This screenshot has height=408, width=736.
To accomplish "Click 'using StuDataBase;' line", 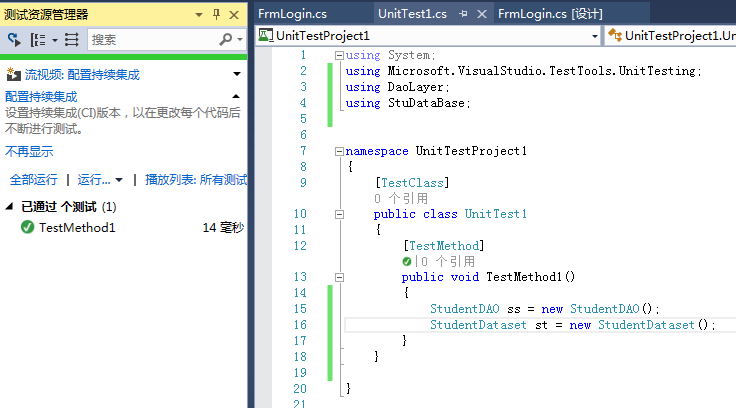I will click(408, 103).
